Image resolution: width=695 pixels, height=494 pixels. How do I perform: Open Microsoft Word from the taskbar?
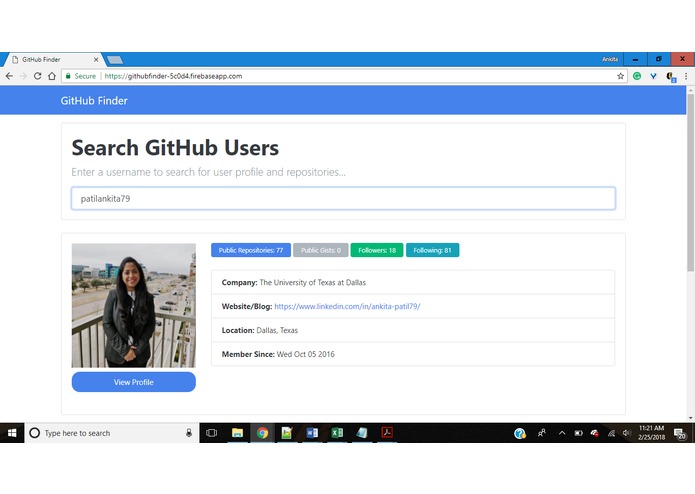point(312,433)
